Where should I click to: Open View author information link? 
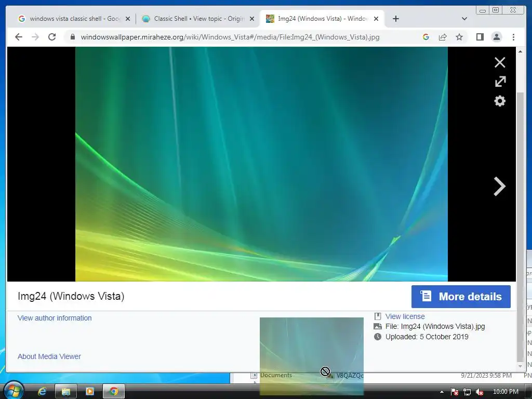click(x=55, y=318)
